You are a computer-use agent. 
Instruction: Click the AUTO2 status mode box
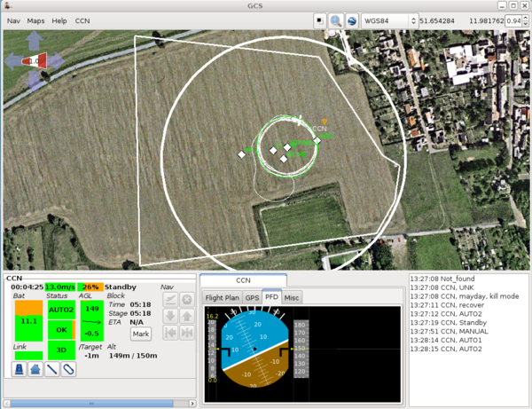(x=61, y=310)
